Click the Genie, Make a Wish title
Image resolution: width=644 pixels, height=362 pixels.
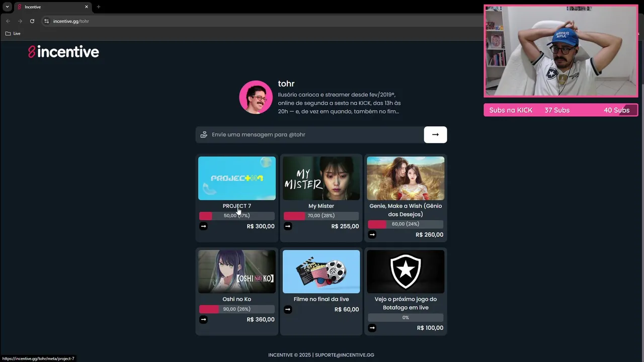pyautogui.click(x=406, y=210)
